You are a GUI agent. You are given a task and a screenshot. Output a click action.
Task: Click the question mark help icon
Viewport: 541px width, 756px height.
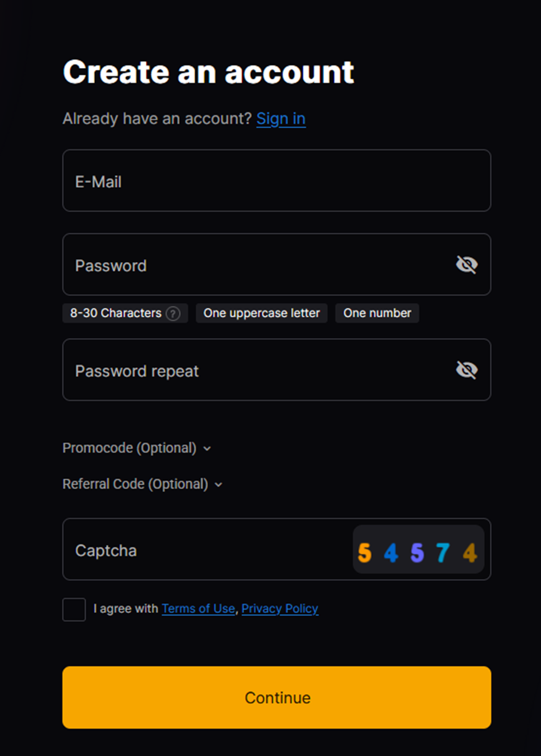tap(173, 313)
